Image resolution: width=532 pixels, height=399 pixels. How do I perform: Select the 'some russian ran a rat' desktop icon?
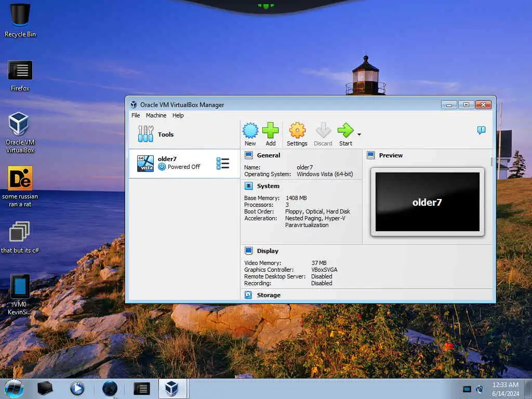[20, 187]
